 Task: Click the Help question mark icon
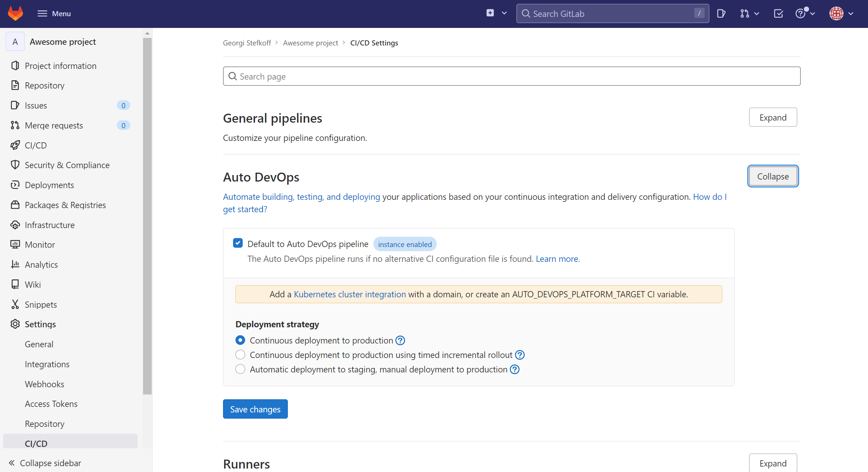click(x=800, y=13)
